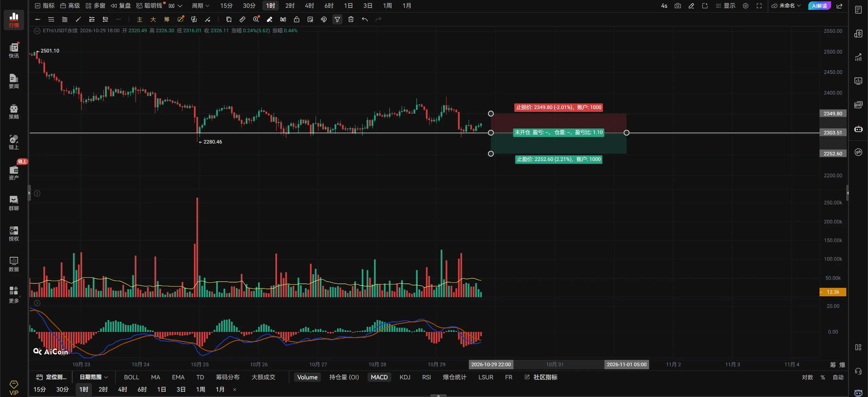Click the fullscreen icon in the top bar
The width and height of the screenshot is (868, 397).
[759, 6]
